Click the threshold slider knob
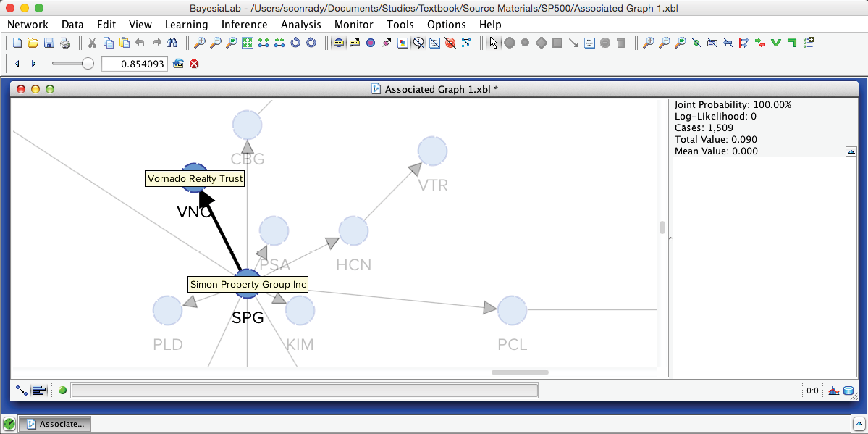 (x=88, y=64)
